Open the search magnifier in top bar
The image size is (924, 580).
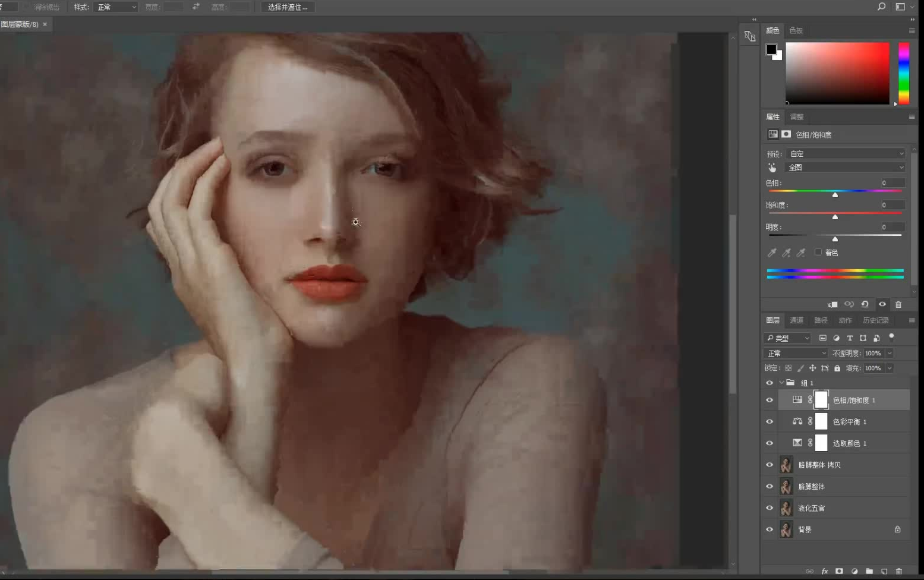881,7
